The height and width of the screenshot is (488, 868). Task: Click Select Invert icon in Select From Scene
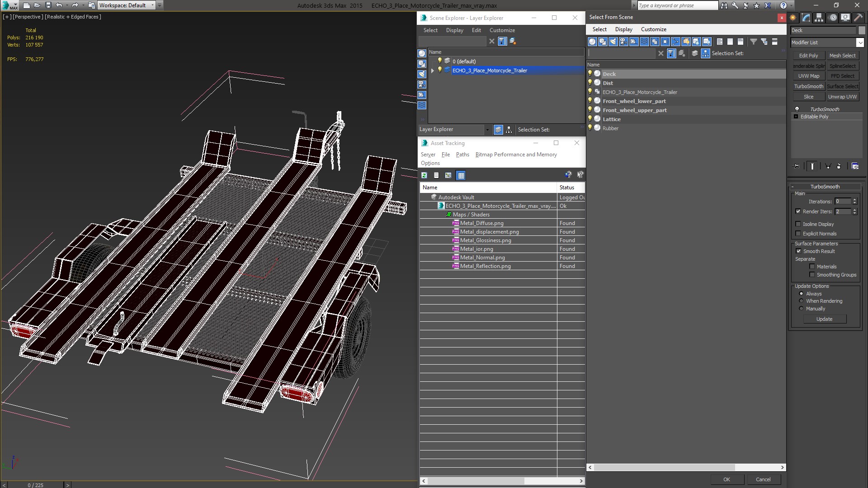[x=741, y=42]
